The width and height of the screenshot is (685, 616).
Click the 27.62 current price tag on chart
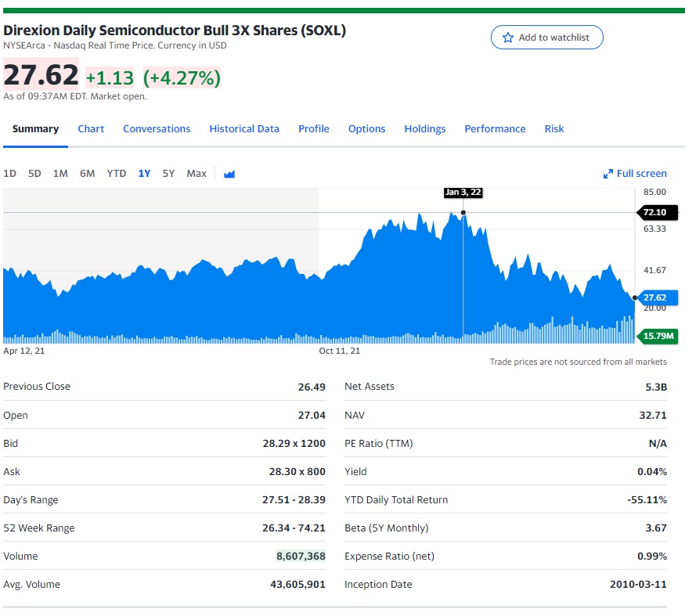click(x=657, y=297)
